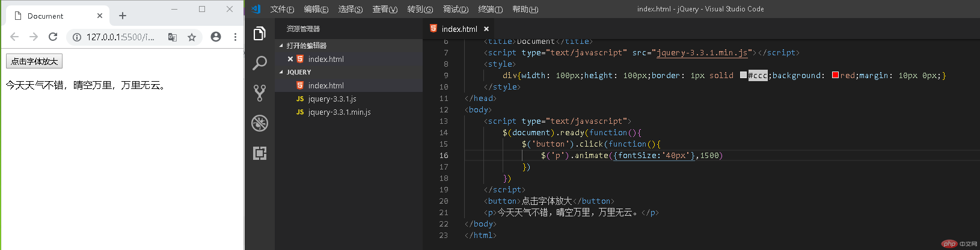Click the animate fontSize code on line 16
The width and height of the screenshot is (980, 250).
[631, 156]
